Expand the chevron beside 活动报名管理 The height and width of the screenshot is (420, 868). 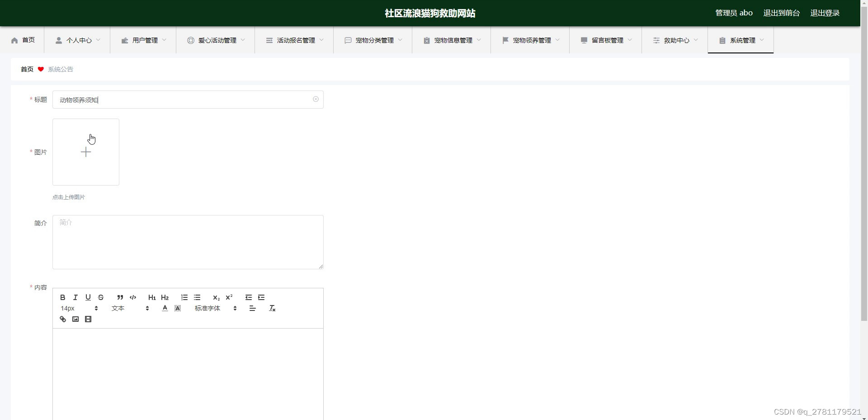(321, 40)
